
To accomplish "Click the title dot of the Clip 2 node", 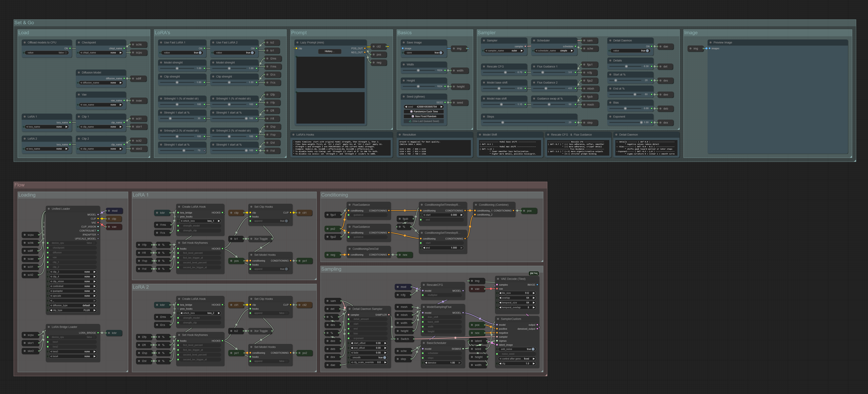I will (79, 139).
